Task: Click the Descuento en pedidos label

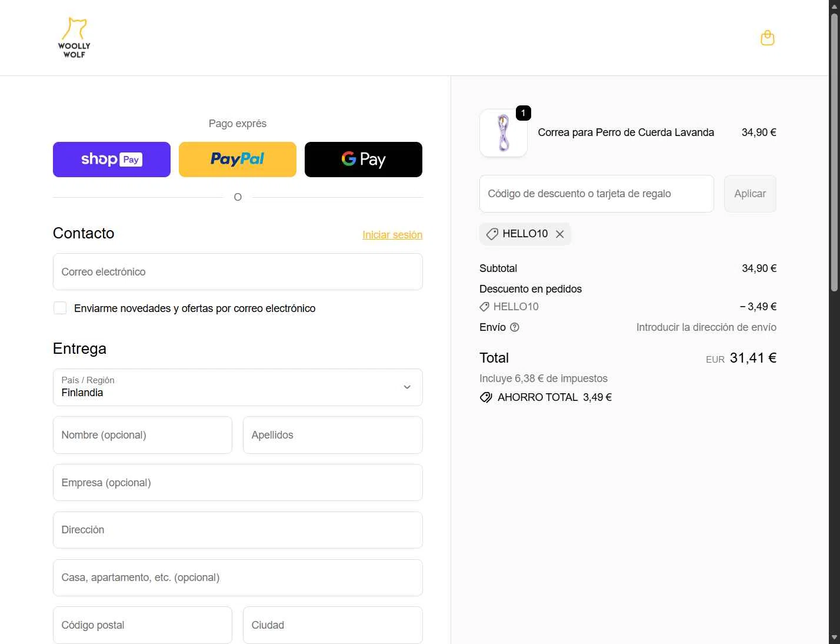Action: click(x=531, y=289)
